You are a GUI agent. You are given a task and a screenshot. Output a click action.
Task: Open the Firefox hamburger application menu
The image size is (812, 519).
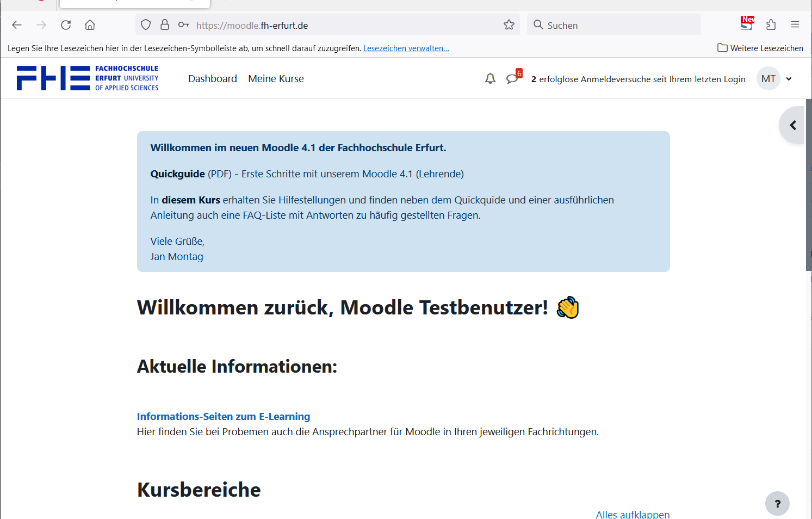(x=795, y=25)
